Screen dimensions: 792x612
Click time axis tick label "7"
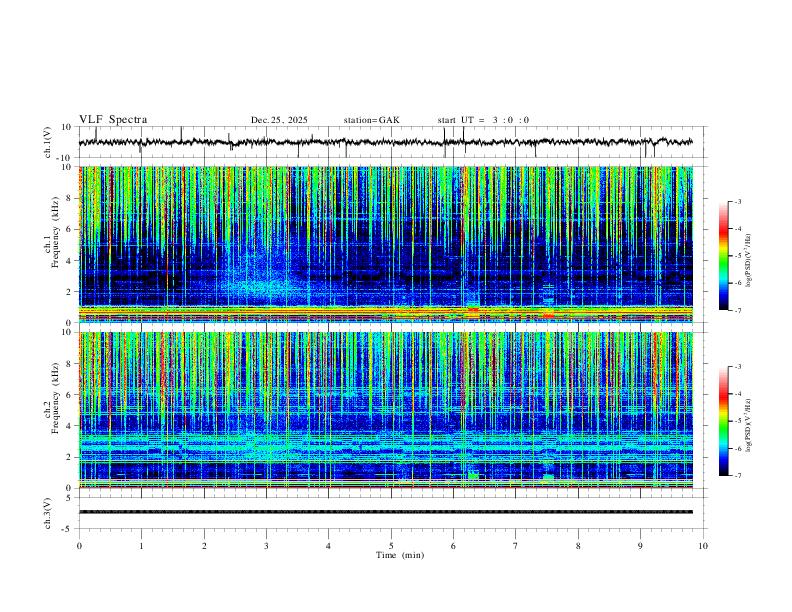[x=516, y=546]
